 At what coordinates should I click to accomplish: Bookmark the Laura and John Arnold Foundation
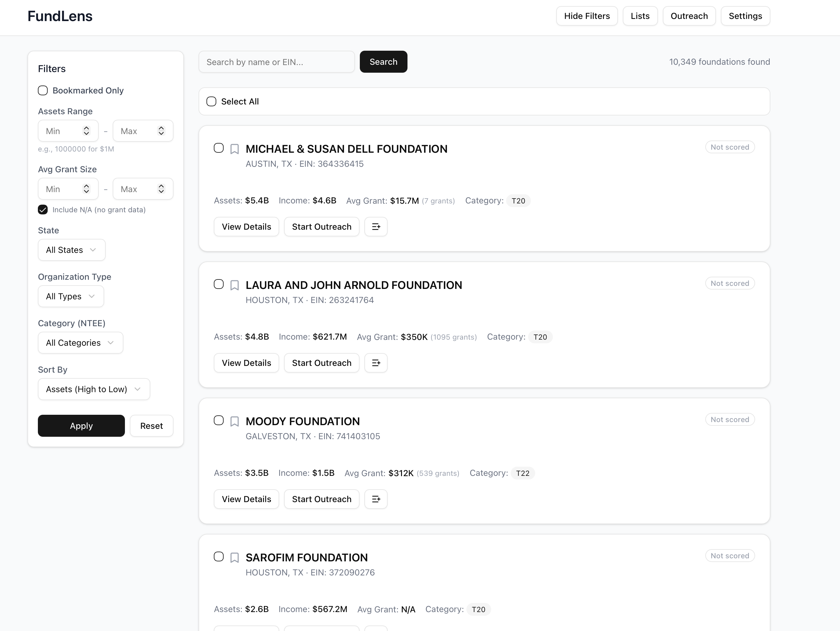[234, 285]
